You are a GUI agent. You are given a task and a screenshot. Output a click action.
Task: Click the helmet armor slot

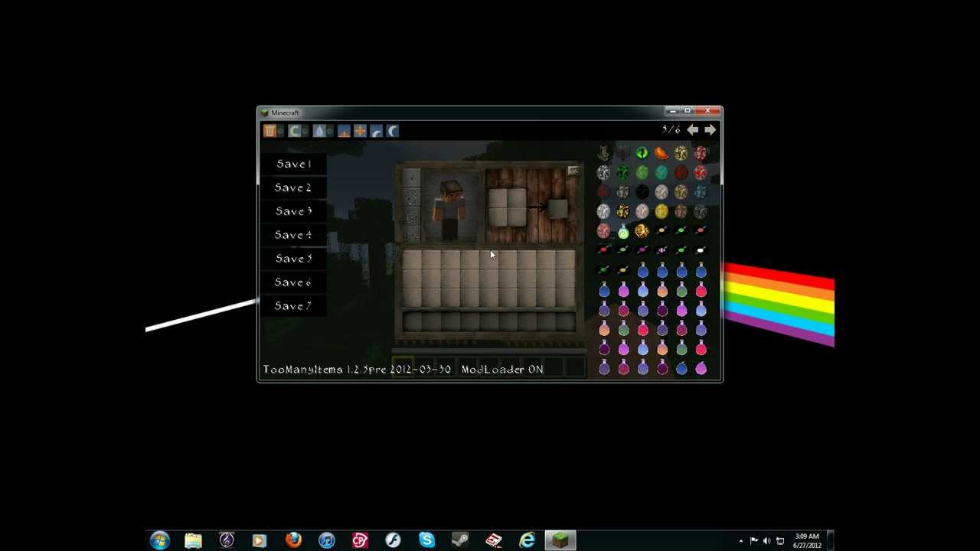[x=411, y=178]
